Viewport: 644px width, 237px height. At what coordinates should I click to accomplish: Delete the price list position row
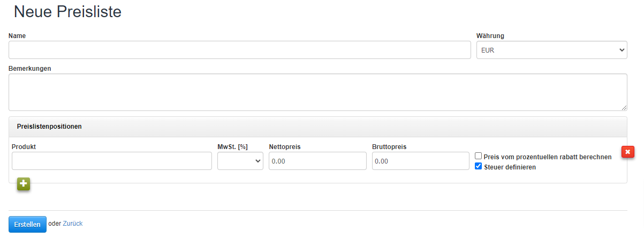click(627, 152)
